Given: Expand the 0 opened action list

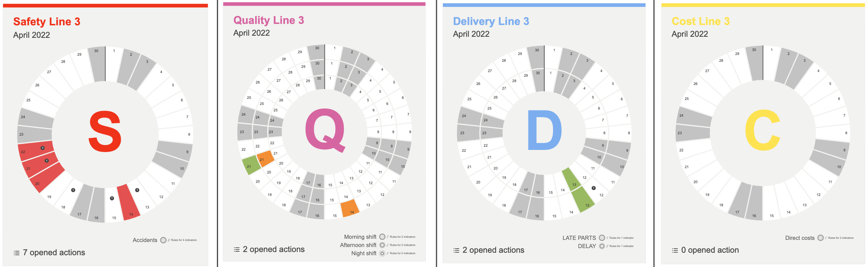Looking at the screenshot, I should tap(710, 250).
